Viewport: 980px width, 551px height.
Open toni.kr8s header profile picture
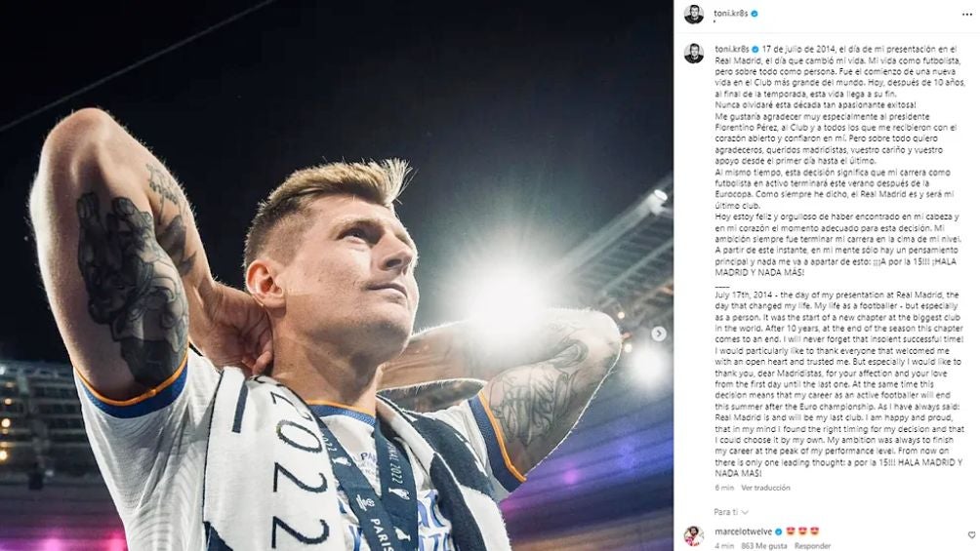694,14
